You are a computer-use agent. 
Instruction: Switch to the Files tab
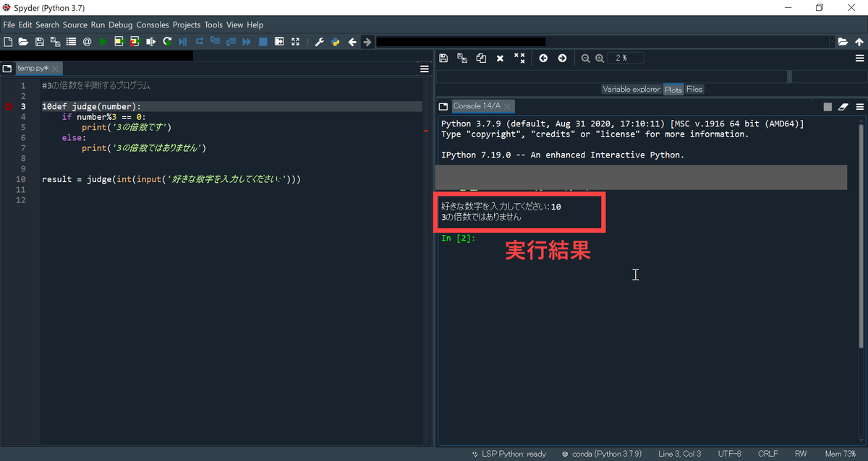point(694,90)
